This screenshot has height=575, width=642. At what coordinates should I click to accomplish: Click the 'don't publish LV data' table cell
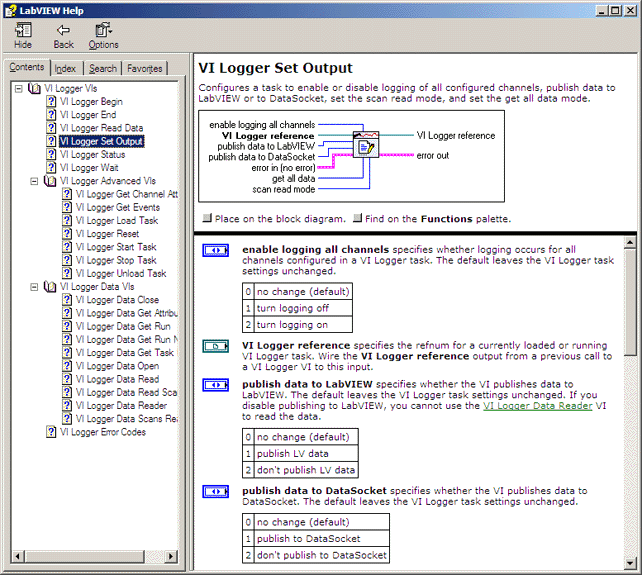[x=306, y=470]
